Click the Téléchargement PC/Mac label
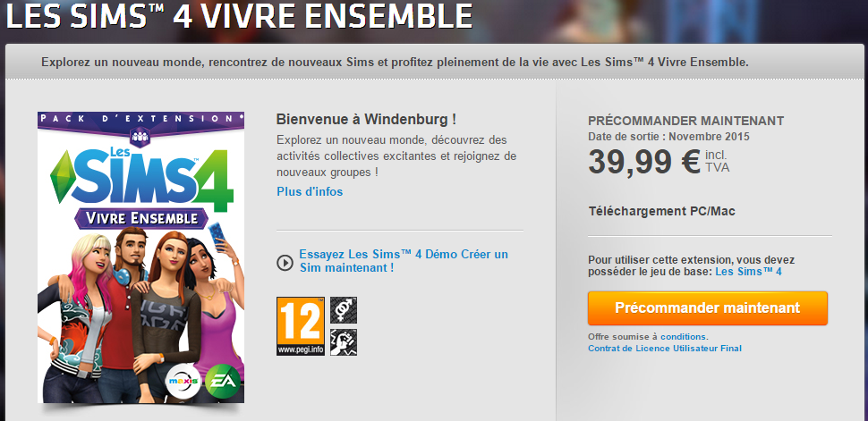The height and width of the screenshot is (421, 868). pos(662,211)
